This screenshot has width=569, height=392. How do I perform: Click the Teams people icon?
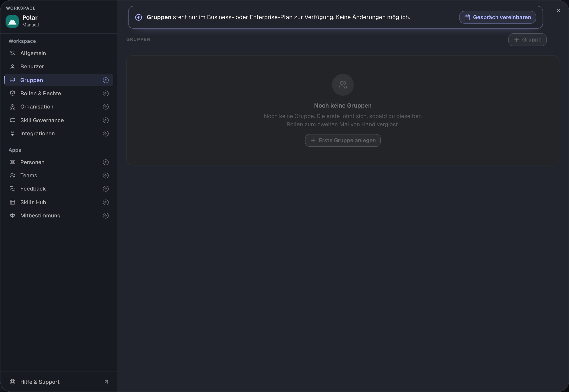(x=13, y=176)
